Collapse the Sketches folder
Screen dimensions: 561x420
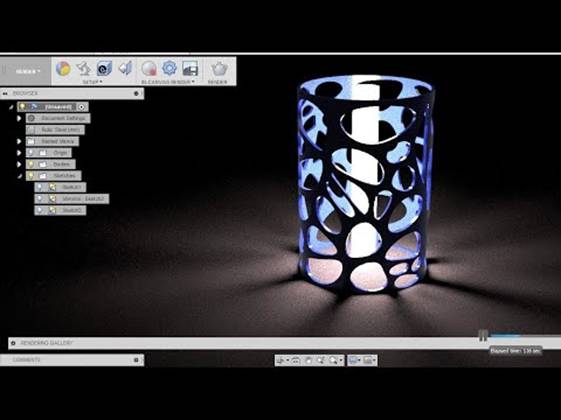pos(20,176)
